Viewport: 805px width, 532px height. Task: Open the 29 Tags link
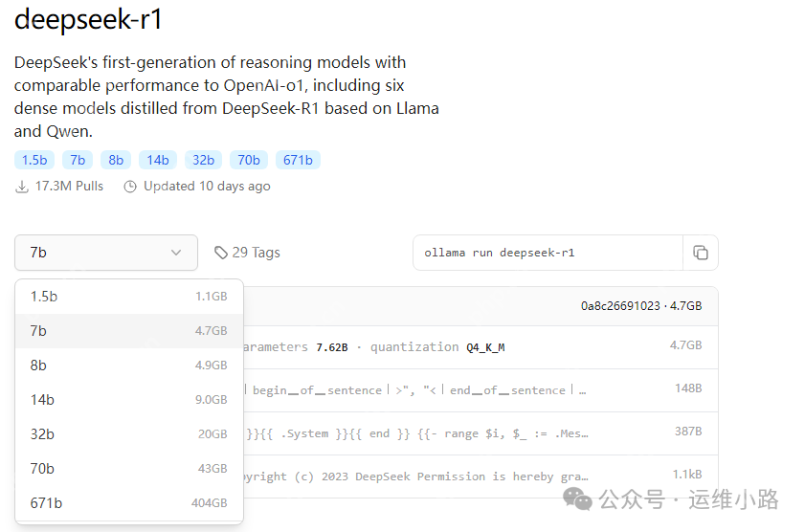pos(247,253)
